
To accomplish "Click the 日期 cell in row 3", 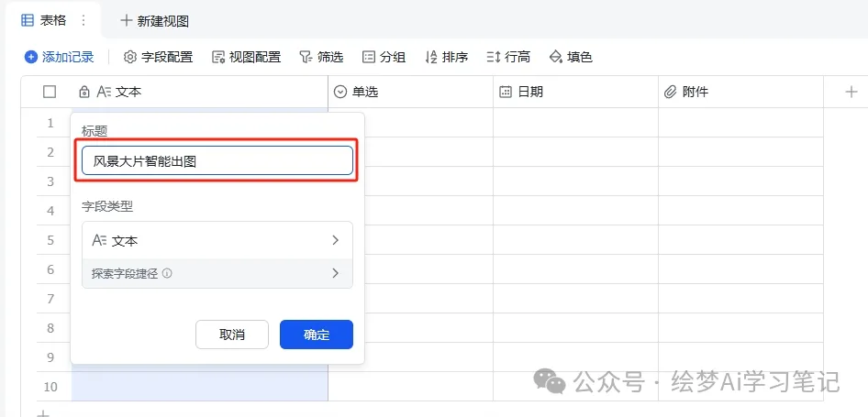I will [575, 181].
